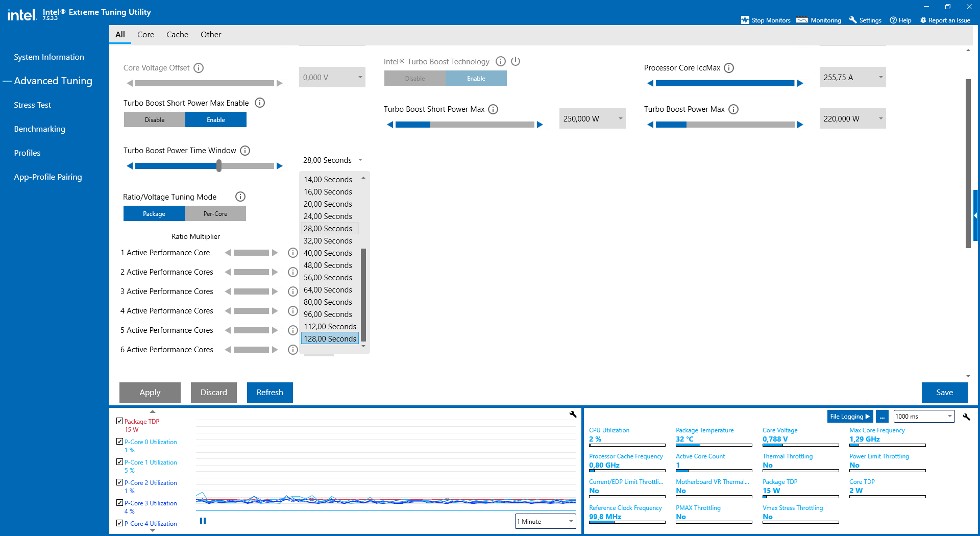Viewport: 980px width, 536px height.
Task: Disable Intel Turbo Boost Technology
Action: pos(415,79)
